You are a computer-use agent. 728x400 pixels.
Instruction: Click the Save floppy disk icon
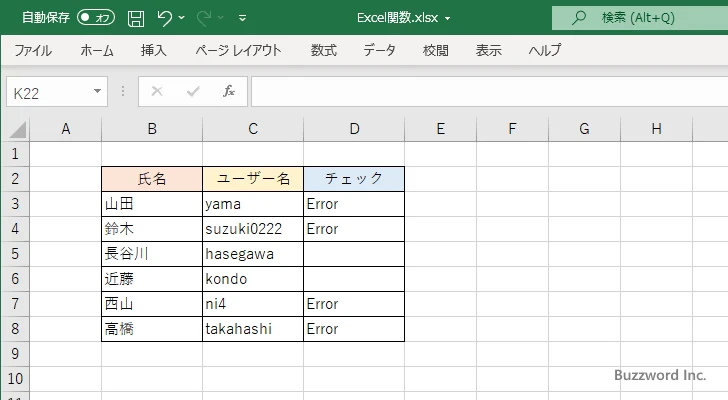[136, 18]
